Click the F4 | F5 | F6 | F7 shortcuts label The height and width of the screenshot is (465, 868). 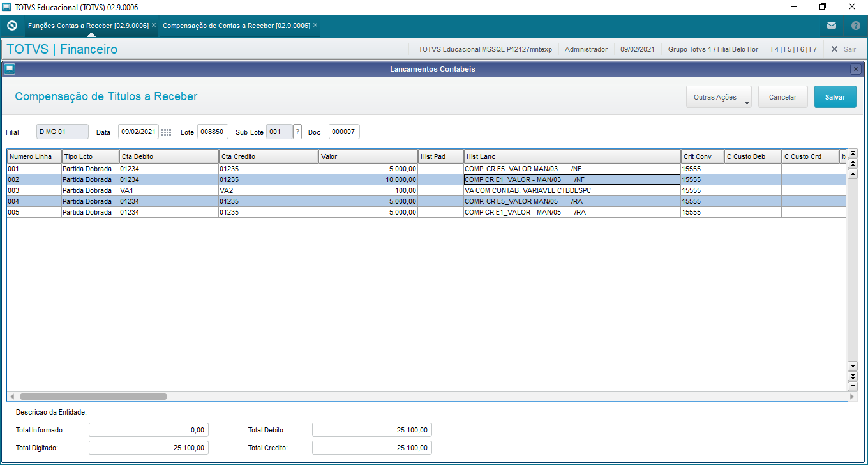793,49
